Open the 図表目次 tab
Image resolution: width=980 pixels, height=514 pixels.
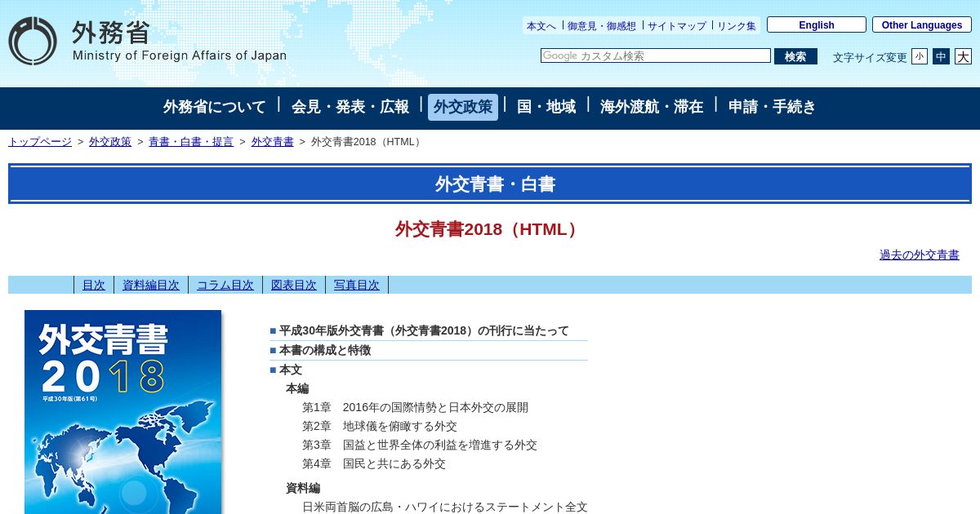pos(294,285)
